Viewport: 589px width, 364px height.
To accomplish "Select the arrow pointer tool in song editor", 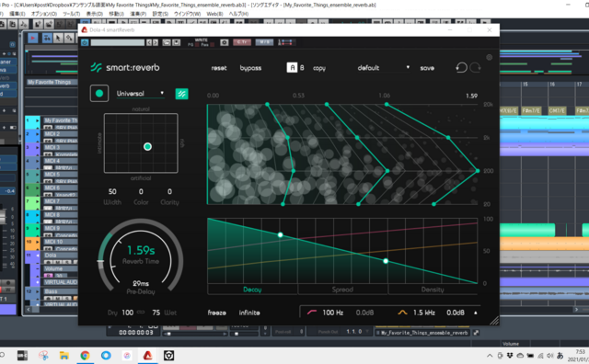I will point(58,38).
